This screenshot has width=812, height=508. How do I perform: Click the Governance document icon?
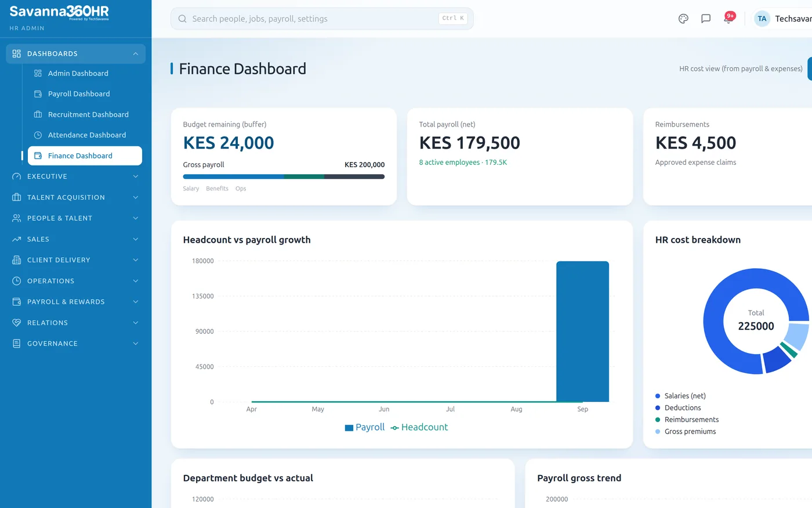coord(16,344)
